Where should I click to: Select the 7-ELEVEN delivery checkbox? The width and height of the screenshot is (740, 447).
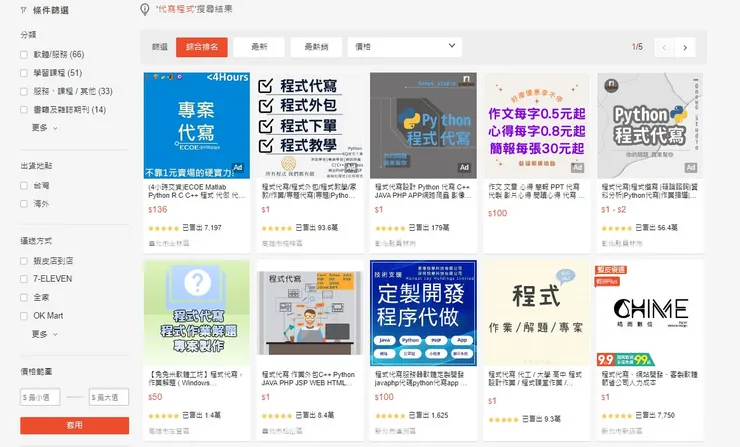(x=24, y=279)
